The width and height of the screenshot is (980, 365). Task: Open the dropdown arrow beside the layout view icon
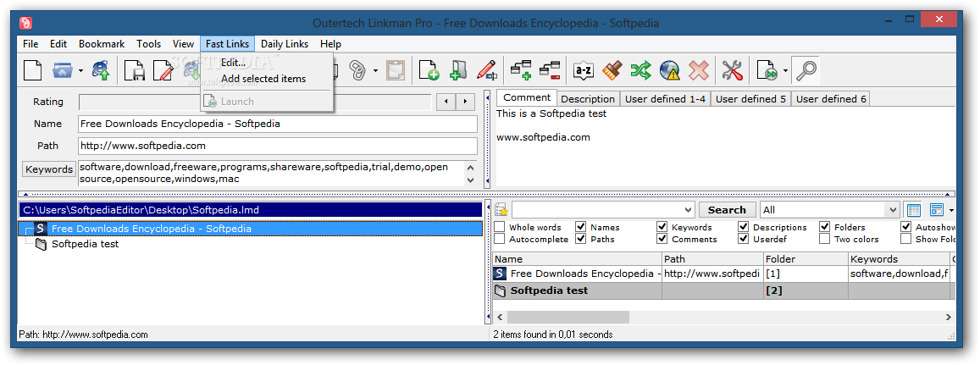(951, 210)
